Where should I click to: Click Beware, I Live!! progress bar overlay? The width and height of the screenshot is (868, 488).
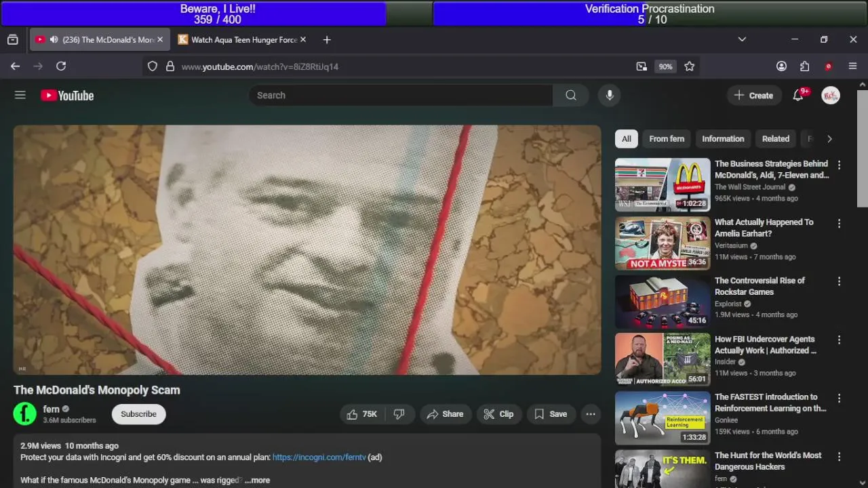pyautogui.click(x=217, y=14)
